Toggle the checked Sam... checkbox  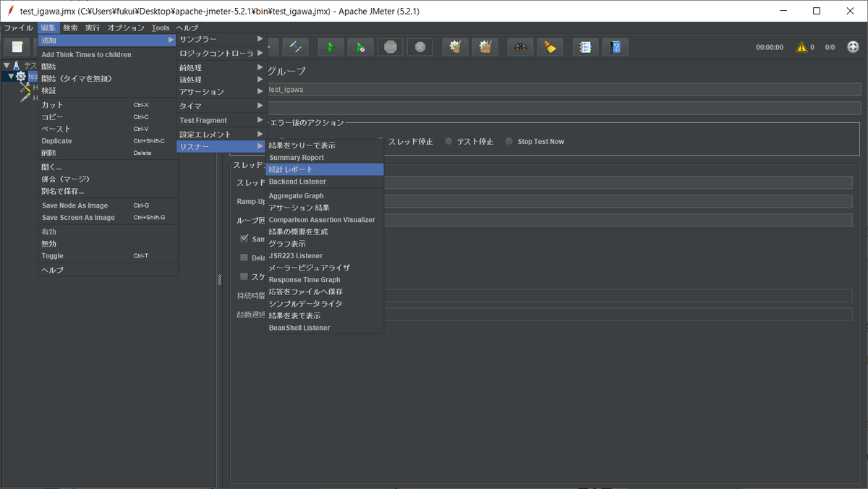click(244, 239)
